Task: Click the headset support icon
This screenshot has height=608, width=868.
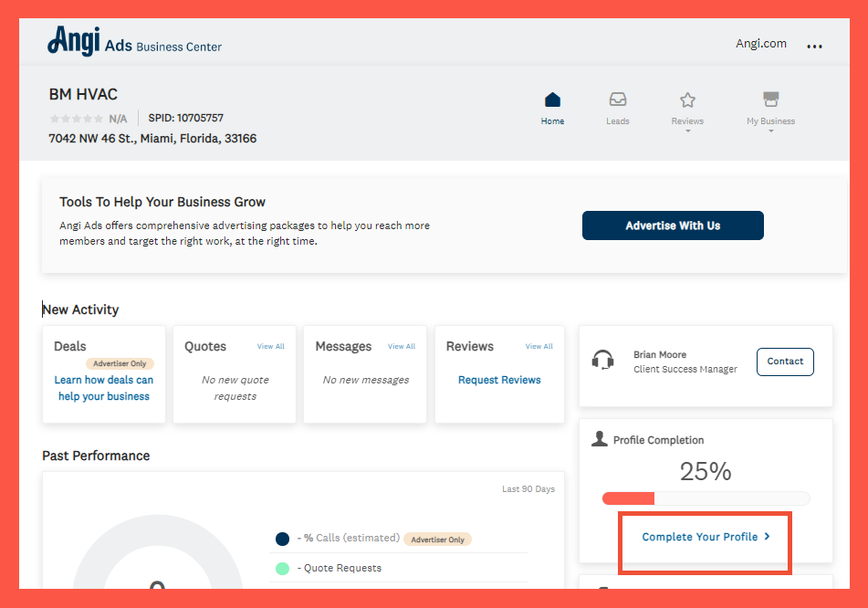Action: tap(602, 360)
